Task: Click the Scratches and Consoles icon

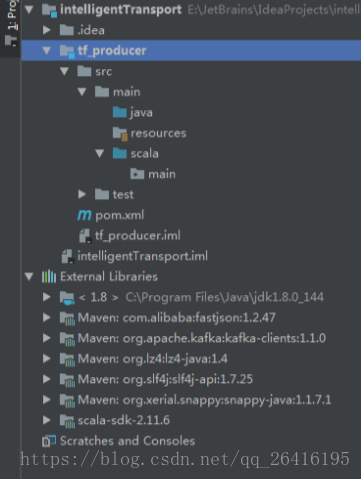Action: click(49, 441)
